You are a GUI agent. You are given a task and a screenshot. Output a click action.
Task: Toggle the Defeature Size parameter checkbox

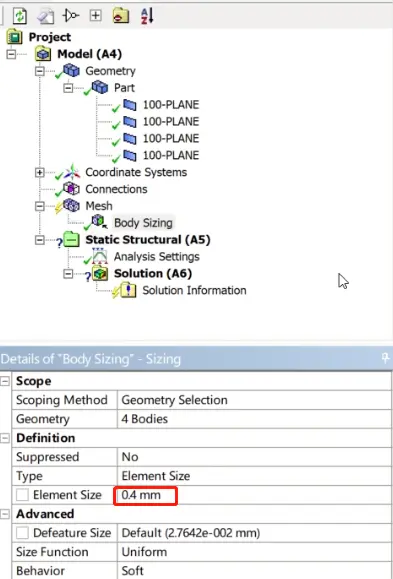tap(22, 533)
